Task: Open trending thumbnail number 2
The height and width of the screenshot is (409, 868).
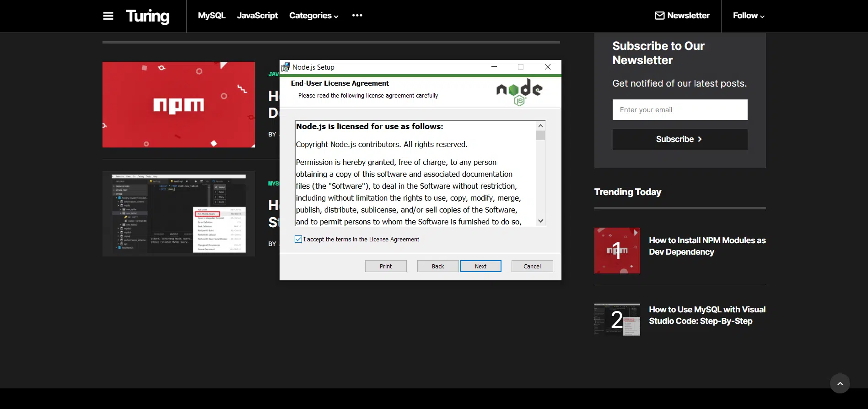Action: pos(617,319)
